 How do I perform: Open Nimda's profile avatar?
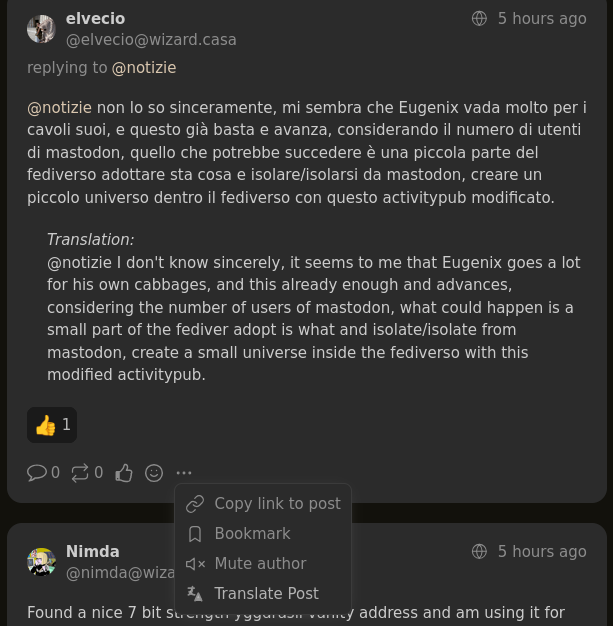coord(41,562)
